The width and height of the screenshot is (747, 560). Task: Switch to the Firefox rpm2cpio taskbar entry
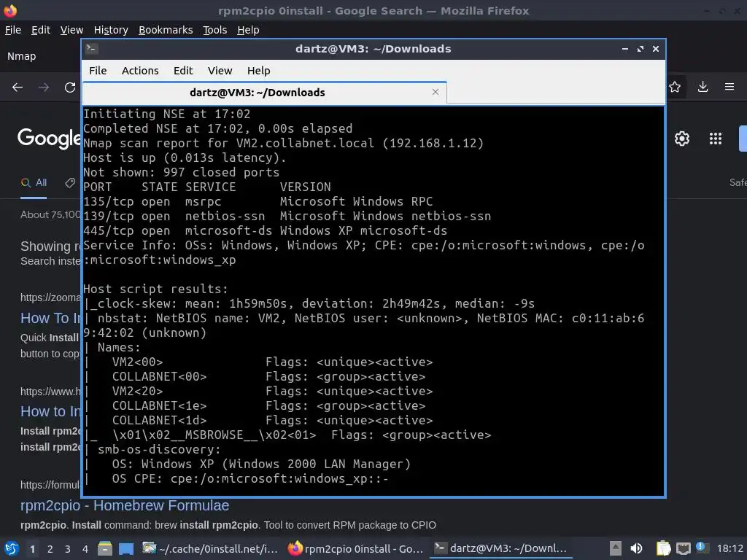pyautogui.click(x=356, y=549)
